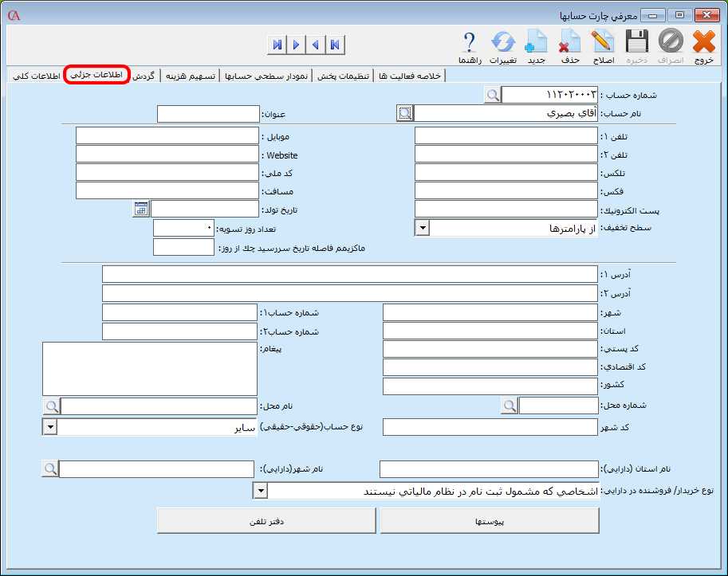Click the ذخیره (Save) icon

point(634,41)
